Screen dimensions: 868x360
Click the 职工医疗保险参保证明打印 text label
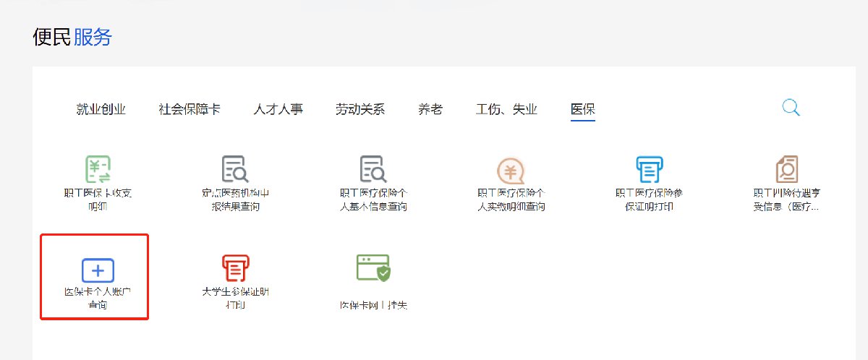coord(649,200)
